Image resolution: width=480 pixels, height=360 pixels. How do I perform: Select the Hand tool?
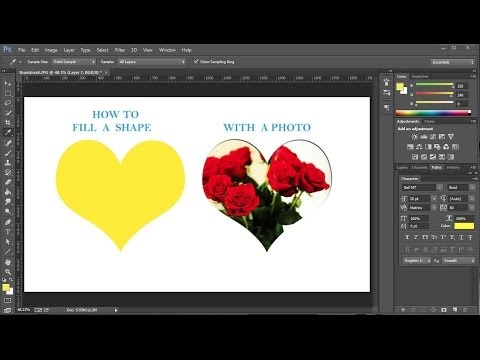coord(8,262)
